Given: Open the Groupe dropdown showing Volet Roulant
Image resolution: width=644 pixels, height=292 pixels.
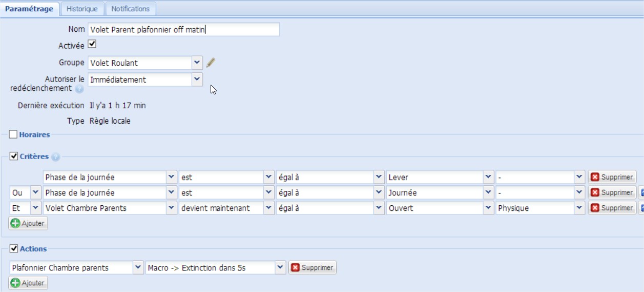Looking at the screenshot, I should point(197,63).
